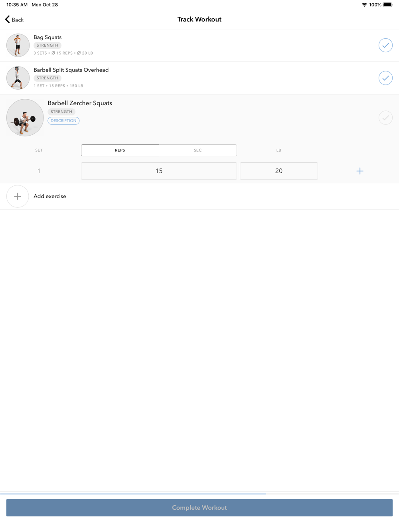Toggle the Bag Squats completion checkmark
The image size is (399, 532).
point(385,45)
